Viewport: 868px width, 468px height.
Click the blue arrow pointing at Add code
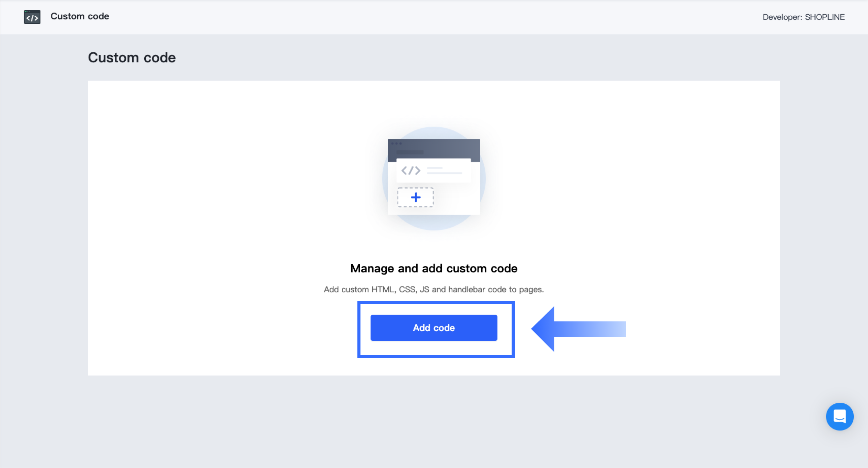[578, 329]
